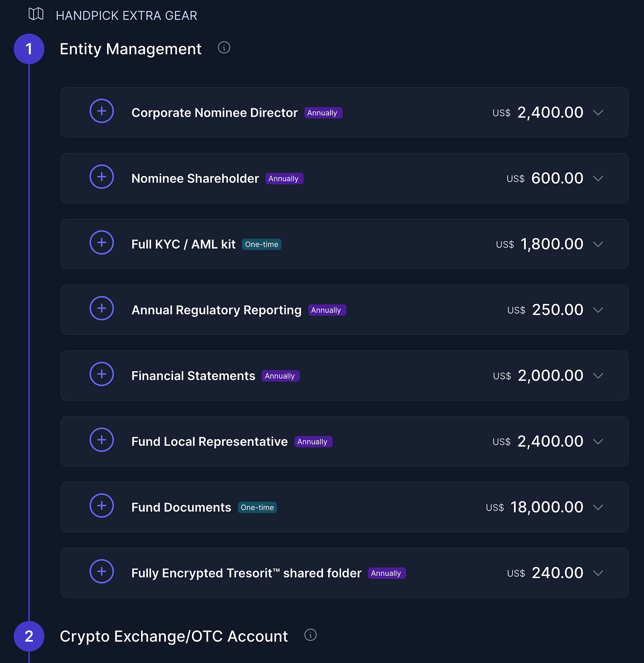Click One-time badge on Fund Documents
Viewport: 644px width, 663px height.
pyautogui.click(x=257, y=507)
